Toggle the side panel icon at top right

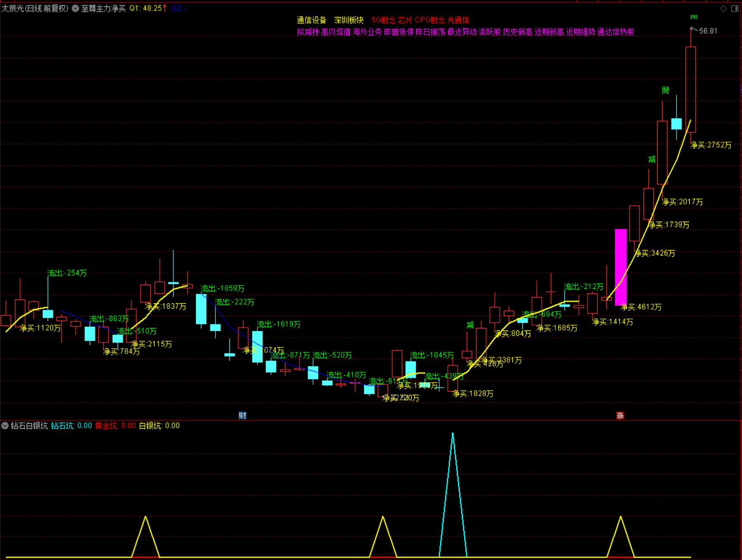tap(735, 8)
